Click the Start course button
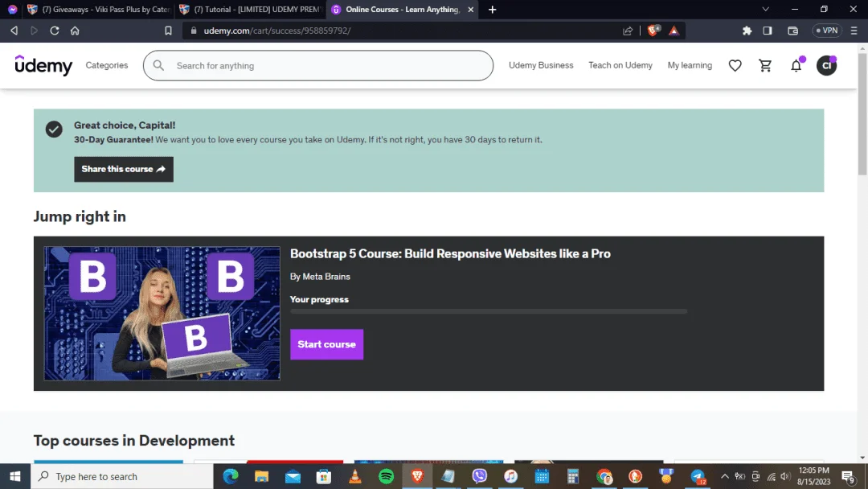 coord(326,344)
